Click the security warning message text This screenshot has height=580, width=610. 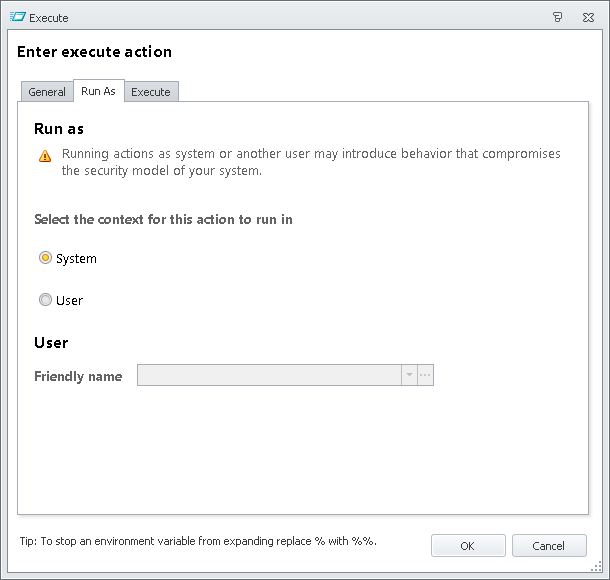pyautogui.click(x=310, y=162)
